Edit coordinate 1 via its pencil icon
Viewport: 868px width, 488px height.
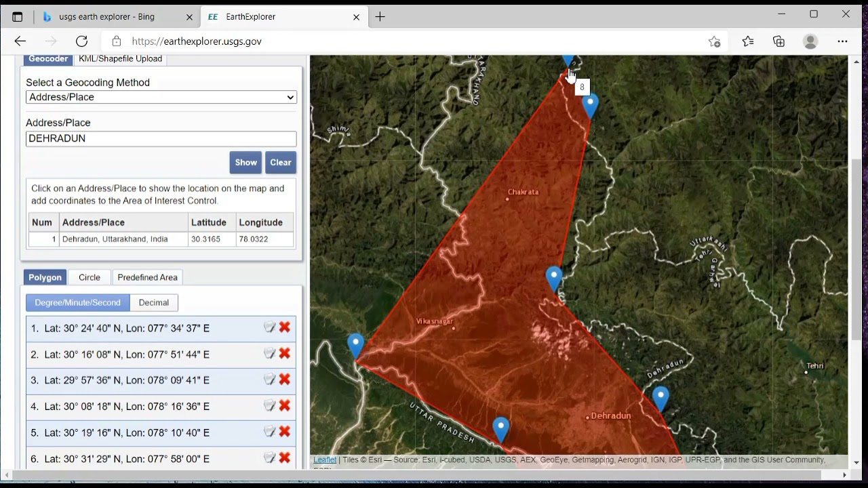click(269, 327)
